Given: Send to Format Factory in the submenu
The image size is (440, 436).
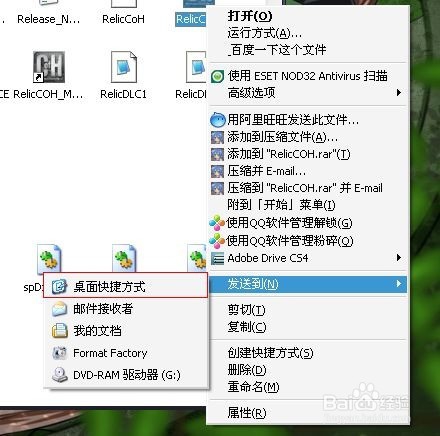Looking at the screenshot, I should (x=126, y=353).
